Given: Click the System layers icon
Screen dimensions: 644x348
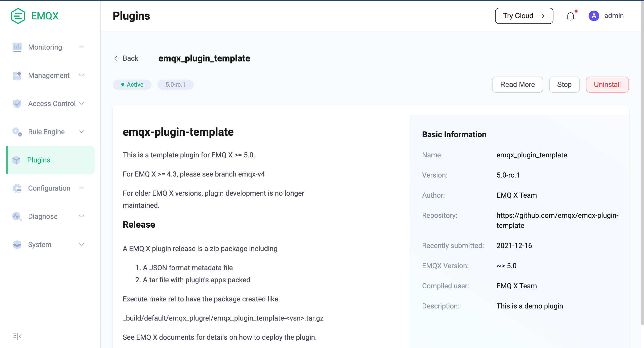Looking at the screenshot, I should pos(17,245).
